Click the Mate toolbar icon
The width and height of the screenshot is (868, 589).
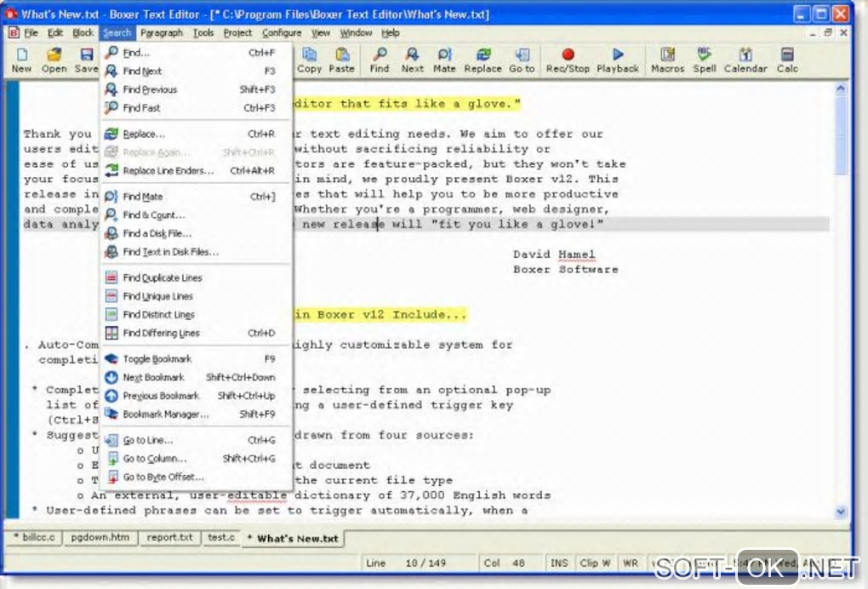(x=444, y=60)
